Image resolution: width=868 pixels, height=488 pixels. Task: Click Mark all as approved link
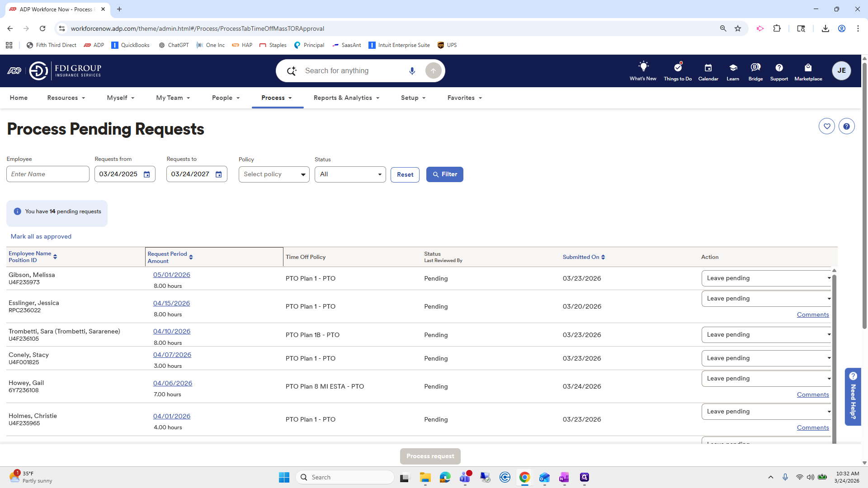point(41,237)
